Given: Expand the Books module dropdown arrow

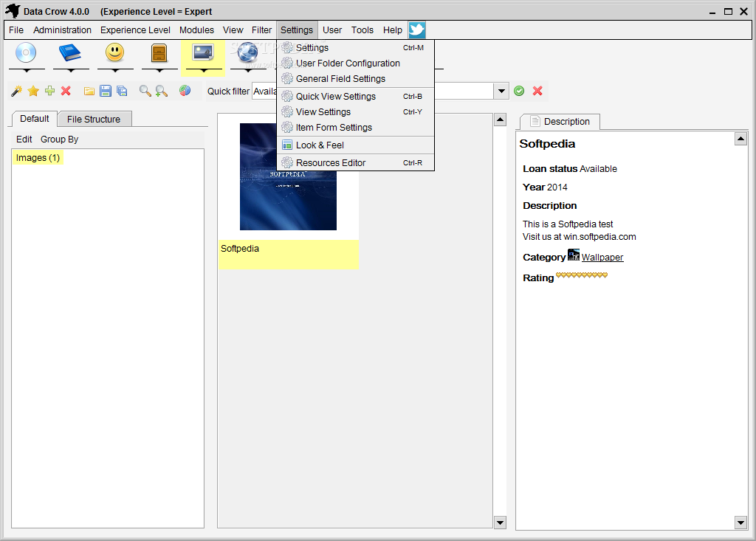Looking at the screenshot, I should click(x=71, y=71).
